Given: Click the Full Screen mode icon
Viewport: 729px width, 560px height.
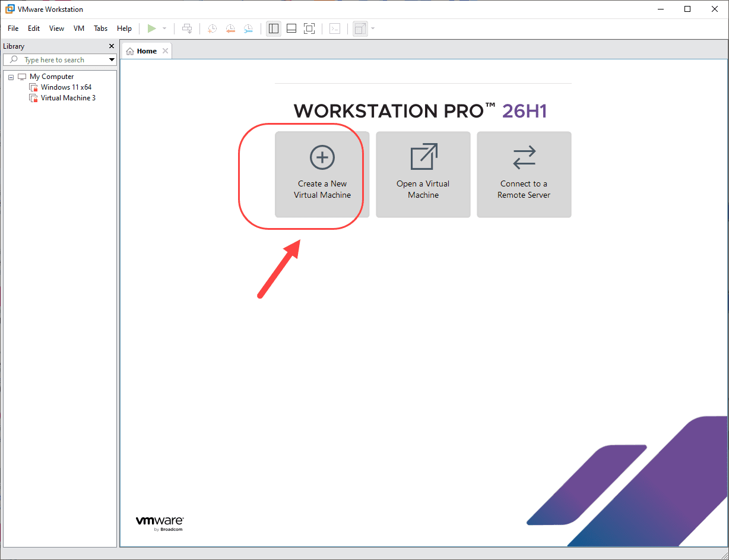Looking at the screenshot, I should click(x=309, y=29).
